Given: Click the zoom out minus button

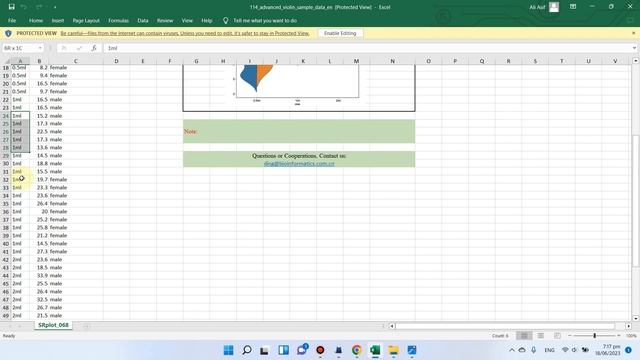Looking at the screenshot, I should [x=570, y=336].
